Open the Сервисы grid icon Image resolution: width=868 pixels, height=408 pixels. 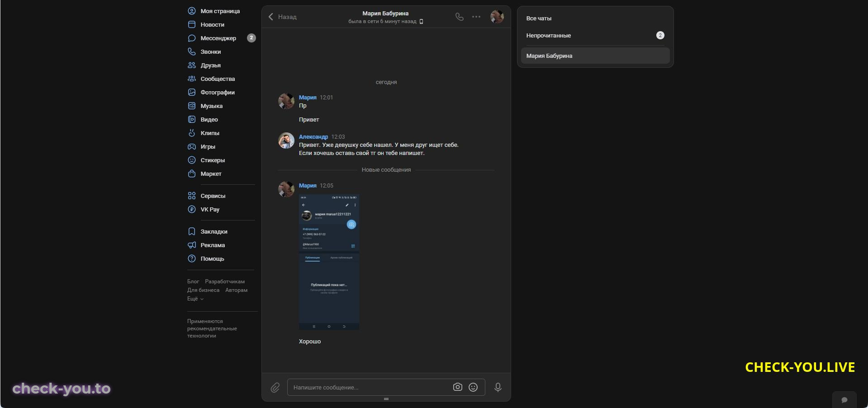click(192, 196)
